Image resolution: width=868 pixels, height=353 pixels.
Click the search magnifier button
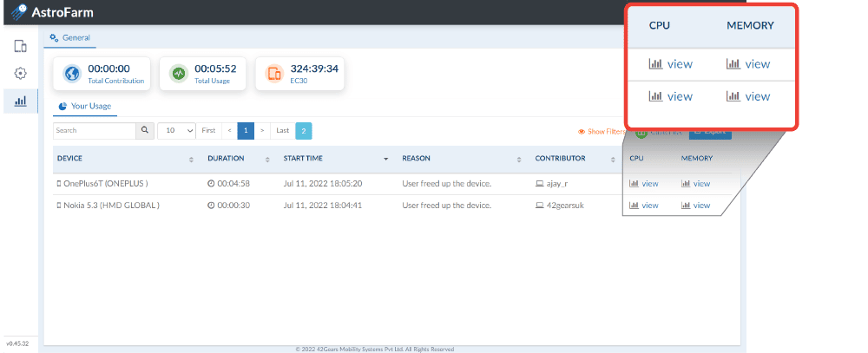[145, 130]
